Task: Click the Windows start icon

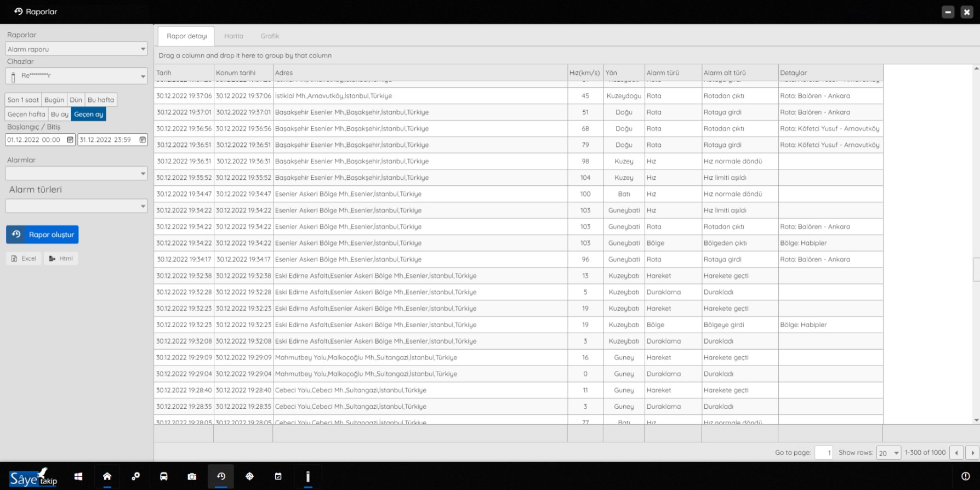Action: click(78, 476)
